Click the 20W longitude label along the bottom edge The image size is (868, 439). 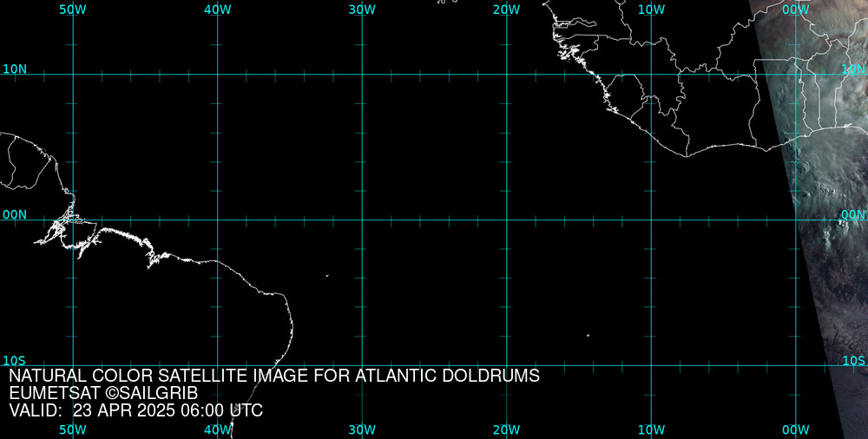click(507, 430)
